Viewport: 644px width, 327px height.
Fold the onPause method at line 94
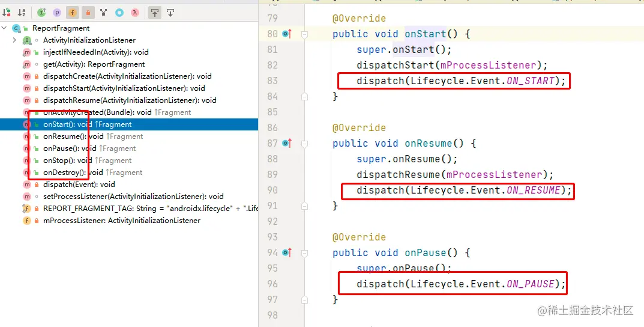tap(304, 253)
